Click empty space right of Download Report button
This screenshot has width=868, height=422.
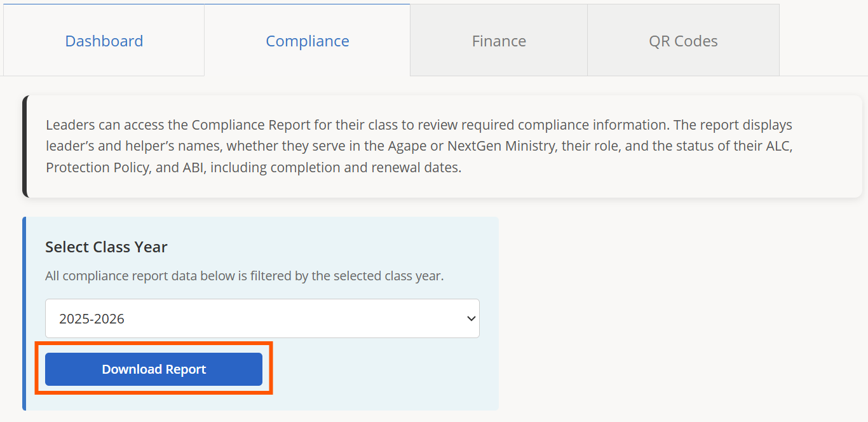pyautogui.click(x=381, y=369)
